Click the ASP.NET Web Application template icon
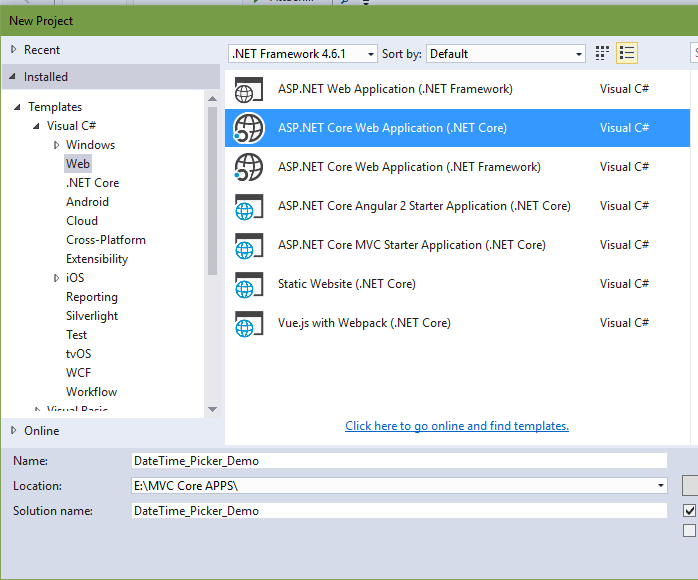The height and width of the screenshot is (580, 698). coord(249,89)
